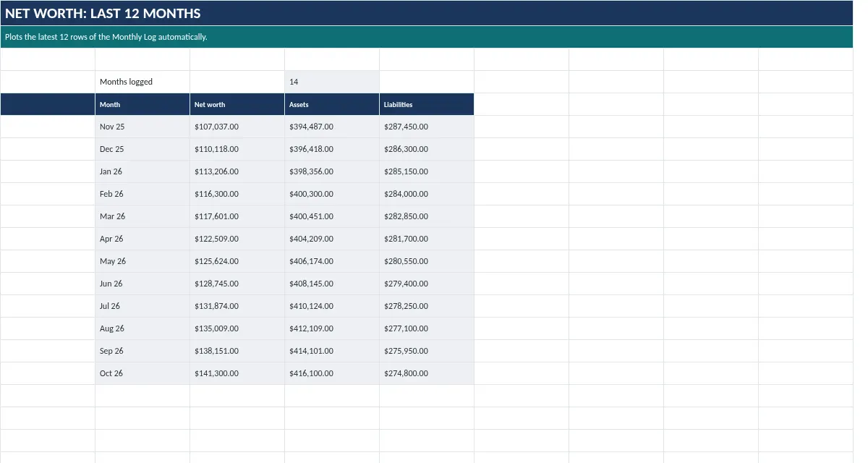The width and height of the screenshot is (868, 463).
Task: Choose the liabilities cell $282,850.00
Action: click(x=427, y=216)
